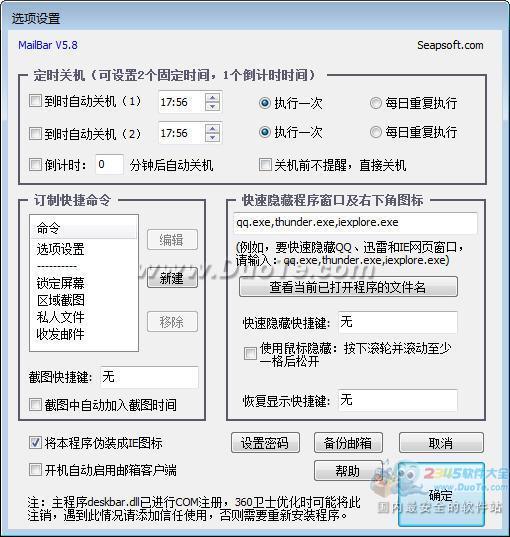This screenshot has width=510, height=537.
Task: Select 每日重复执行 for first timer
Action: tap(376, 103)
